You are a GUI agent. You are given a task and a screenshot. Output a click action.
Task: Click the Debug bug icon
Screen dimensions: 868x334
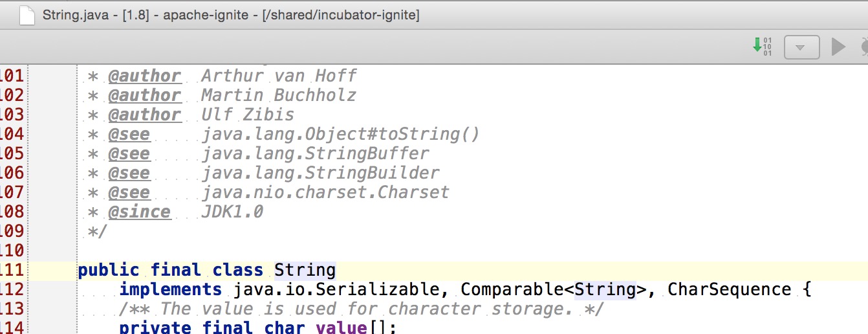(863, 47)
